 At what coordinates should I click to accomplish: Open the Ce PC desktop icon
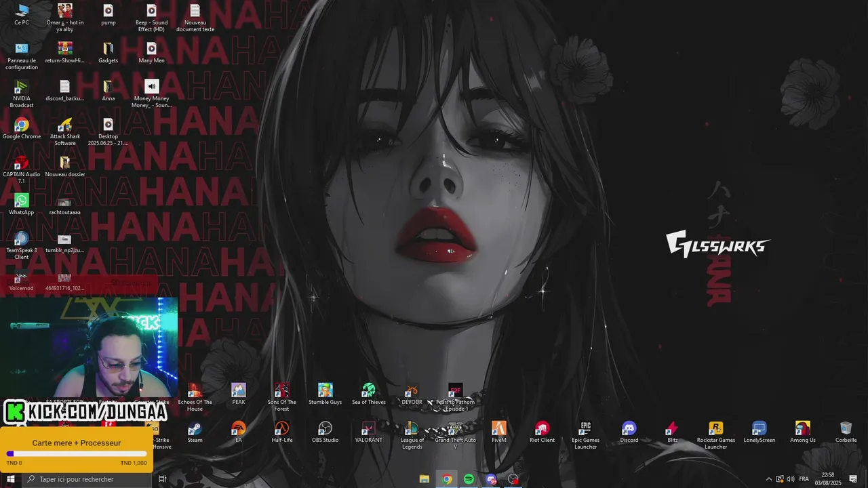[22, 15]
